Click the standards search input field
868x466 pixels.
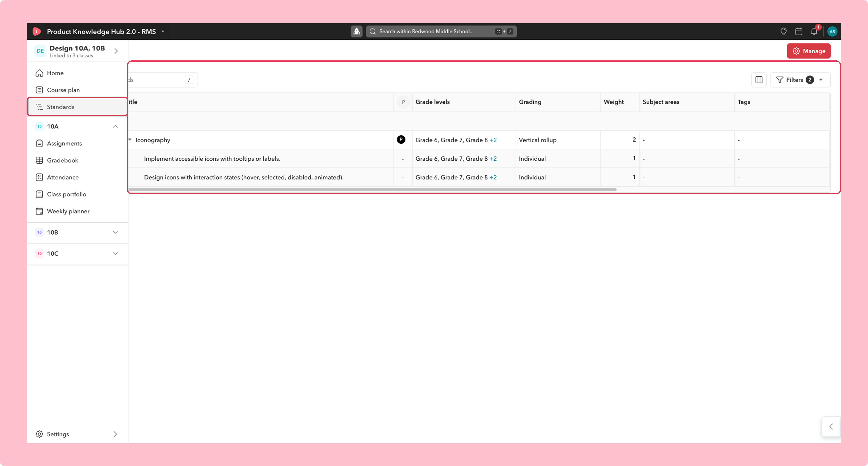tap(163, 80)
